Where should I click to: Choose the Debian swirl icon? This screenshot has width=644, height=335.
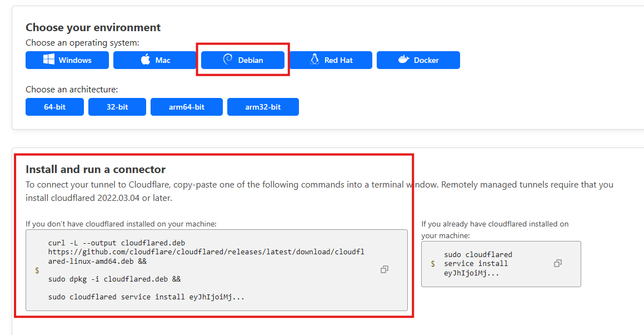click(x=227, y=60)
